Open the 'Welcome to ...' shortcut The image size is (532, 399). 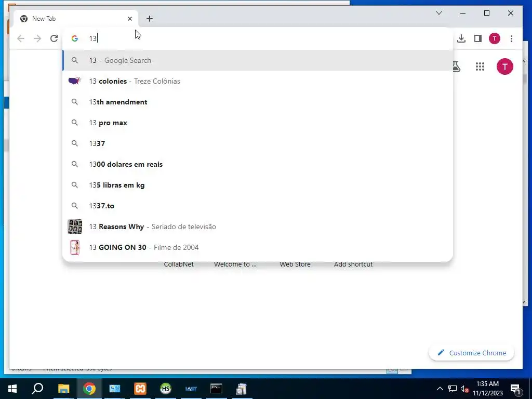235,264
